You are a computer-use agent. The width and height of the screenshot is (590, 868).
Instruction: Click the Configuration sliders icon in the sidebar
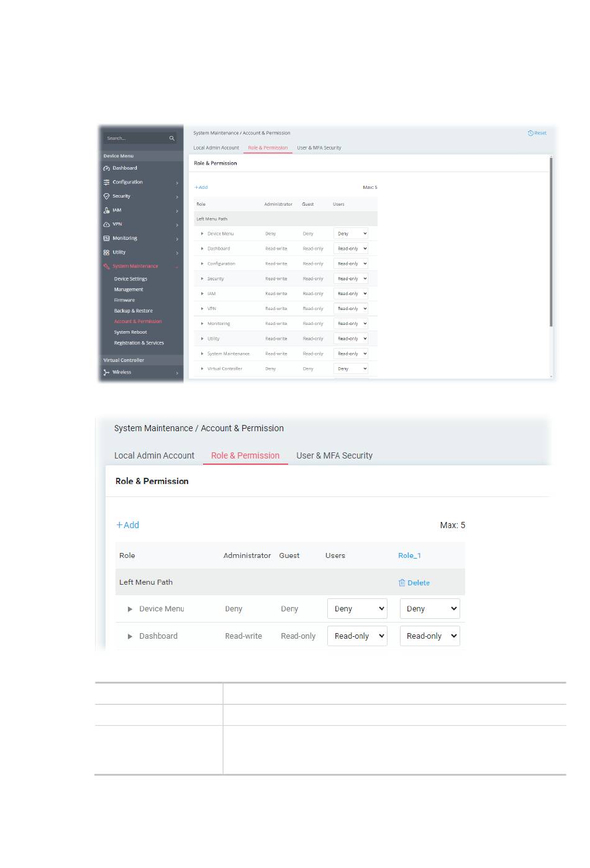tap(106, 182)
